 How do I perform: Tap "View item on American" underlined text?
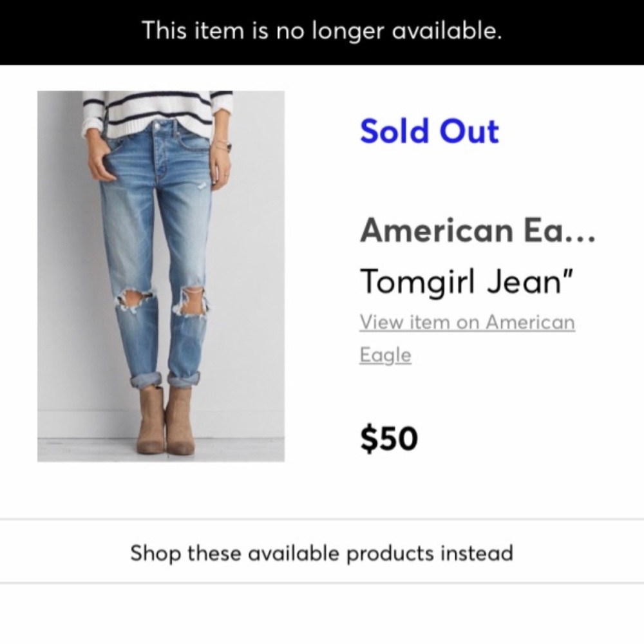point(466,321)
